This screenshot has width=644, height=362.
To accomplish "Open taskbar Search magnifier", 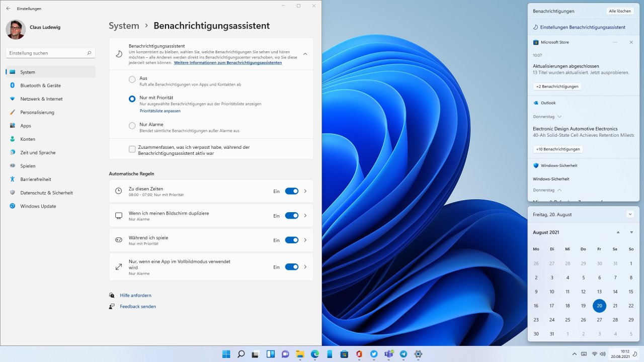I will (x=241, y=354).
